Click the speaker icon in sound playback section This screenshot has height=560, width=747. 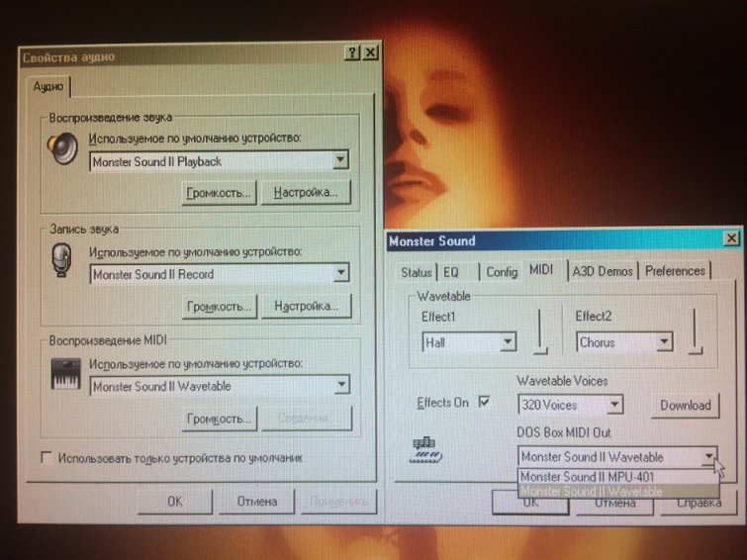pyautogui.click(x=63, y=148)
